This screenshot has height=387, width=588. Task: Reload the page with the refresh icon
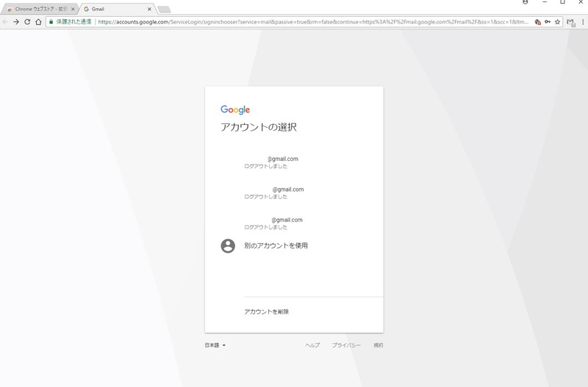click(27, 22)
